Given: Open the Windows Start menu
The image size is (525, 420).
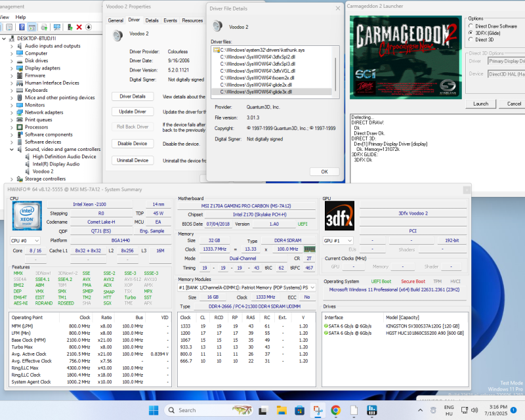Looking at the screenshot, I should [154, 410].
